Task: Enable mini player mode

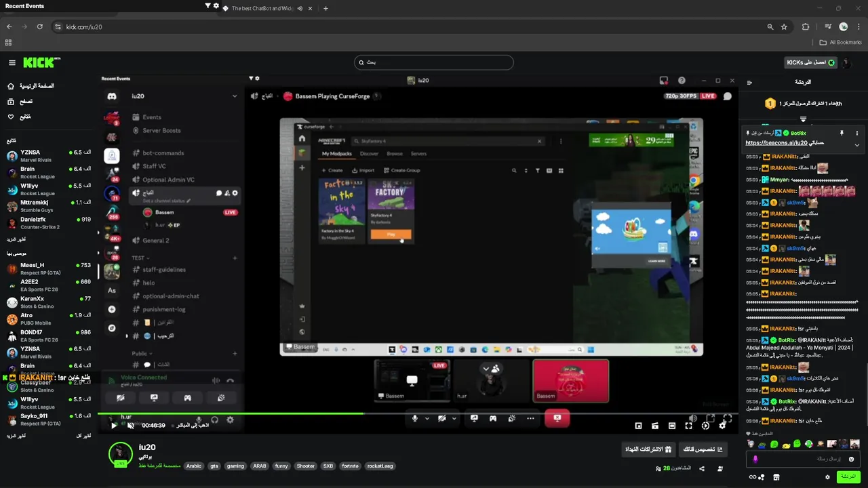Action: (x=638, y=426)
